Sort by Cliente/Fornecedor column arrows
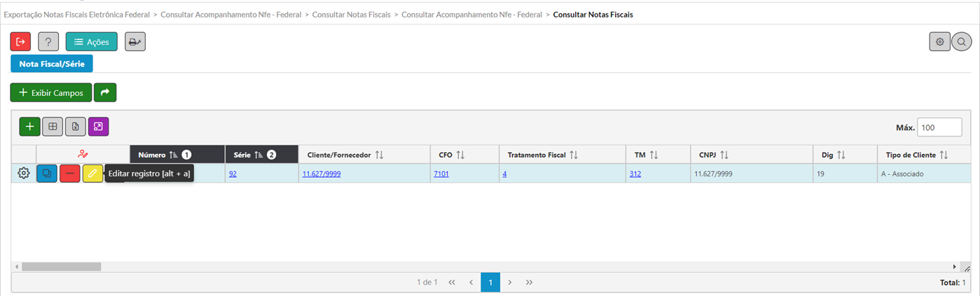The height and width of the screenshot is (296, 980). point(379,155)
